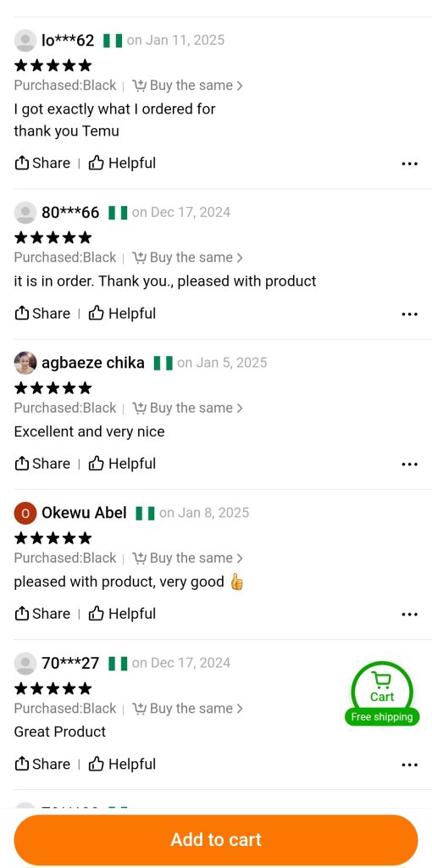The height and width of the screenshot is (868, 432).
Task: Open Okewu Abel's red avatar
Action: coord(25,513)
